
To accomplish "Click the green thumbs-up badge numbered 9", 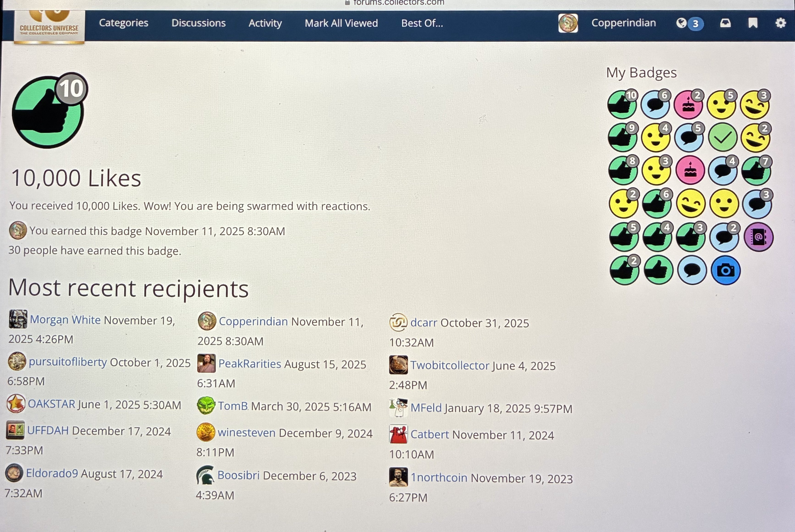I will pos(622,137).
